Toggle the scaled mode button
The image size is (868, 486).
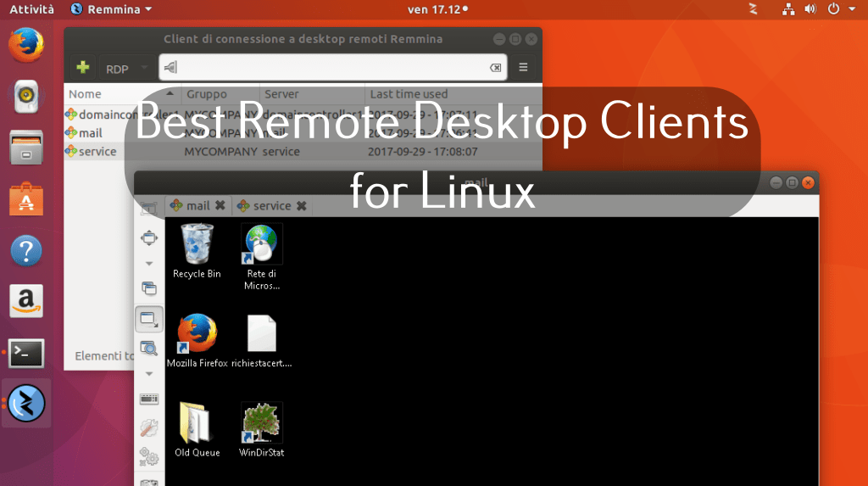point(149,319)
